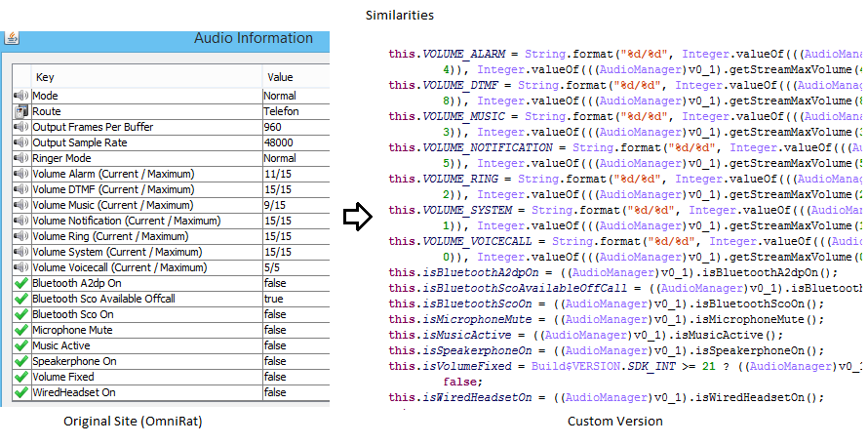This screenshot has width=868, height=445.
Task: Click the green checkmark beside Bluetooth A2dp On
Action: click(x=21, y=283)
